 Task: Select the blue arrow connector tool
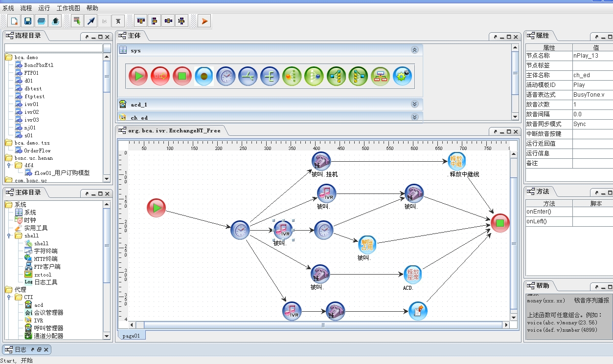[x=91, y=21]
